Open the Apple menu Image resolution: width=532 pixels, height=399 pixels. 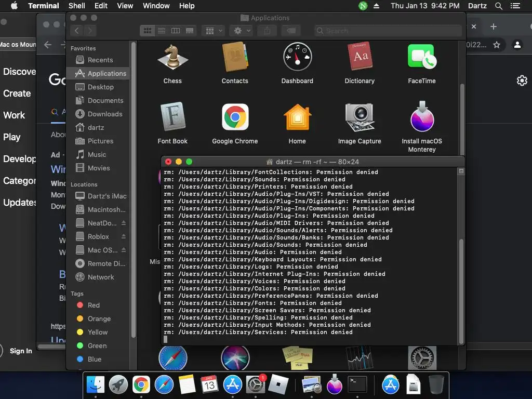coord(14,6)
